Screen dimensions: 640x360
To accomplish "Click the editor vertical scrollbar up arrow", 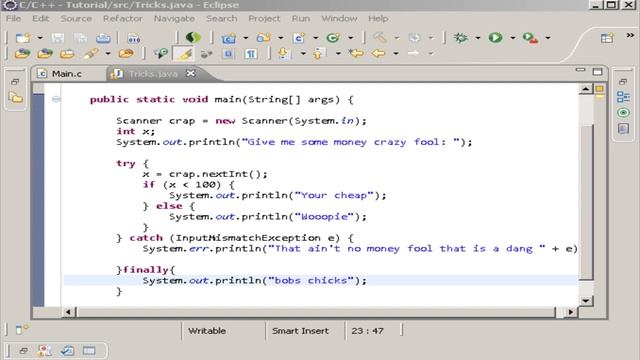I will pos(586,89).
